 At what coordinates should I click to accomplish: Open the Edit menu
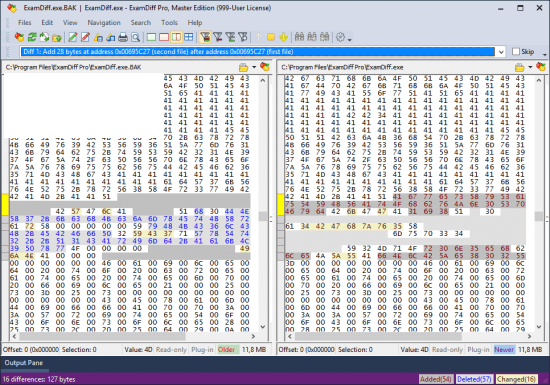click(x=47, y=22)
